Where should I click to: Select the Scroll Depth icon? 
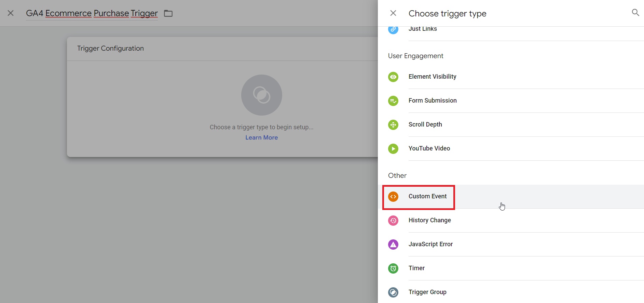(393, 124)
